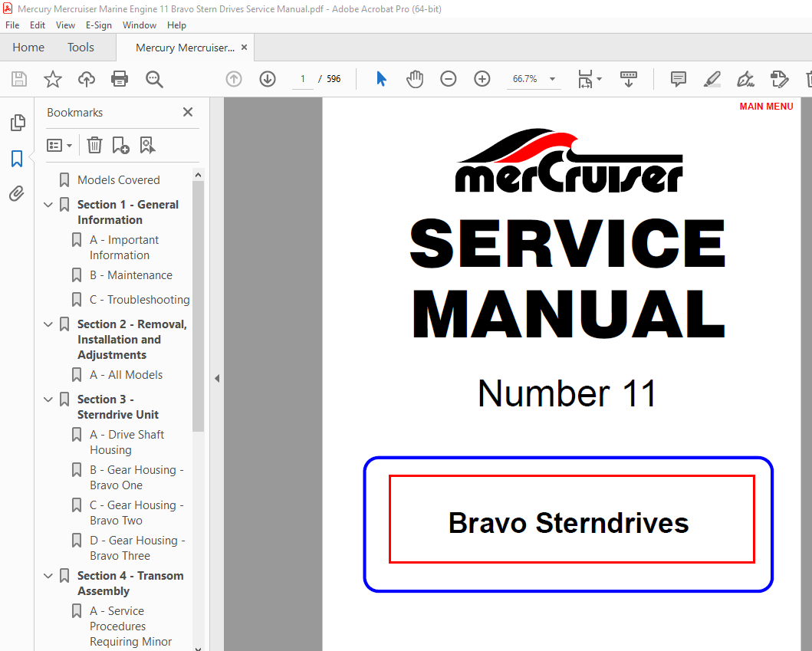This screenshot has height=651, width=812.
Task: Open fit page options dropdown arrow
Action: pyautogui.click(x=599, y=79)
